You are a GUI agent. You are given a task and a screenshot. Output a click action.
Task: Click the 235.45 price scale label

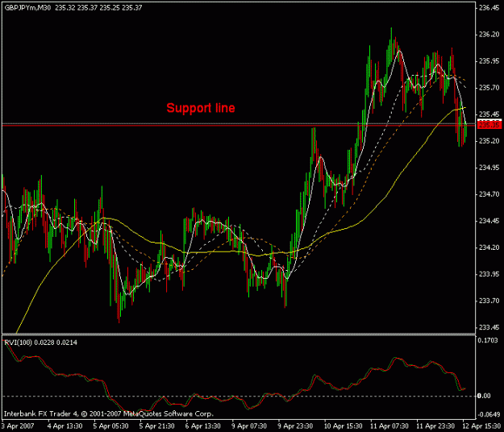[x=489, y=114]
